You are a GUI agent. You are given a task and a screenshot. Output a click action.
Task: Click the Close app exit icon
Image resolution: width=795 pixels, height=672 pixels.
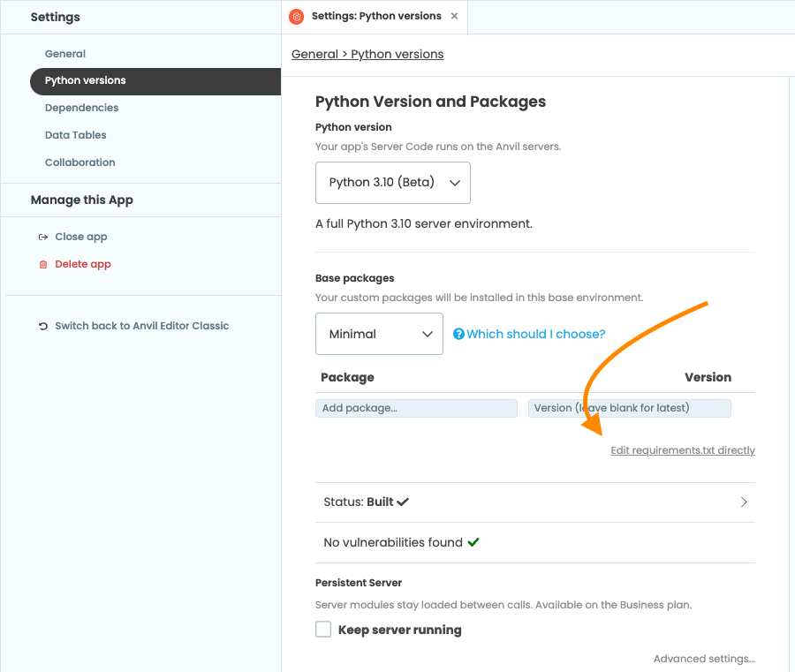pos(43,237)
